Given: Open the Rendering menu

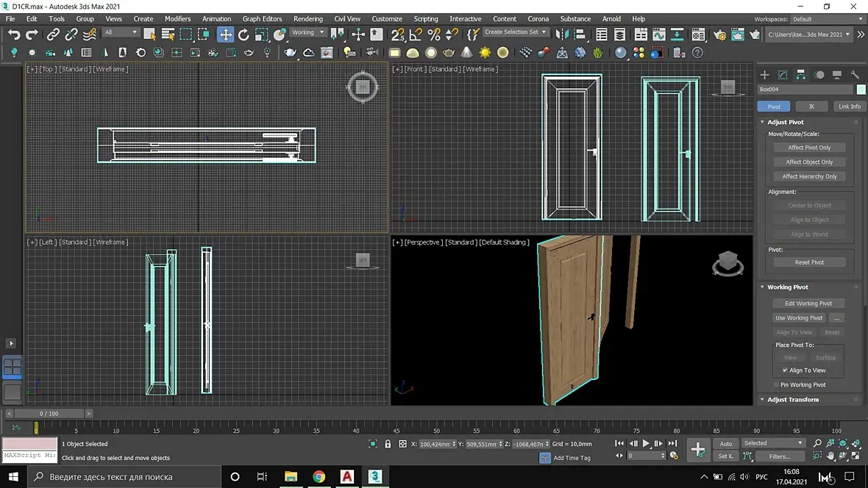Looking at the screenshot, I should point(307,18).
